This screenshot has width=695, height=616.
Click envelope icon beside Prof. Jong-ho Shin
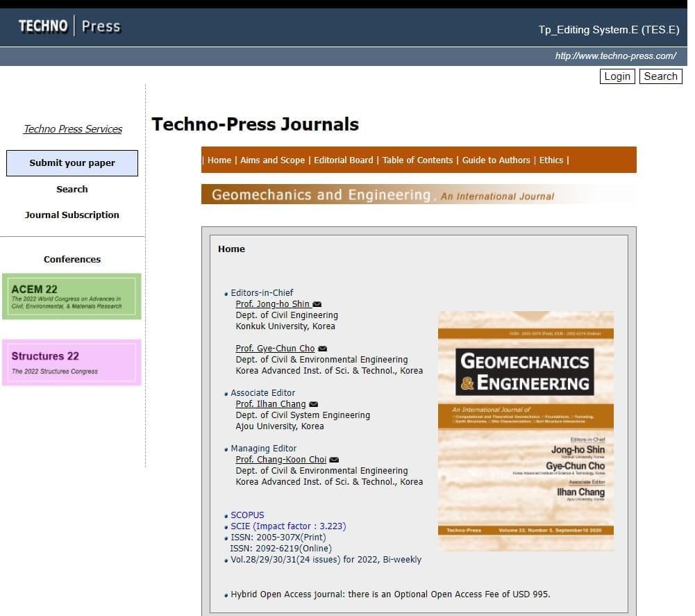[317, 304]
